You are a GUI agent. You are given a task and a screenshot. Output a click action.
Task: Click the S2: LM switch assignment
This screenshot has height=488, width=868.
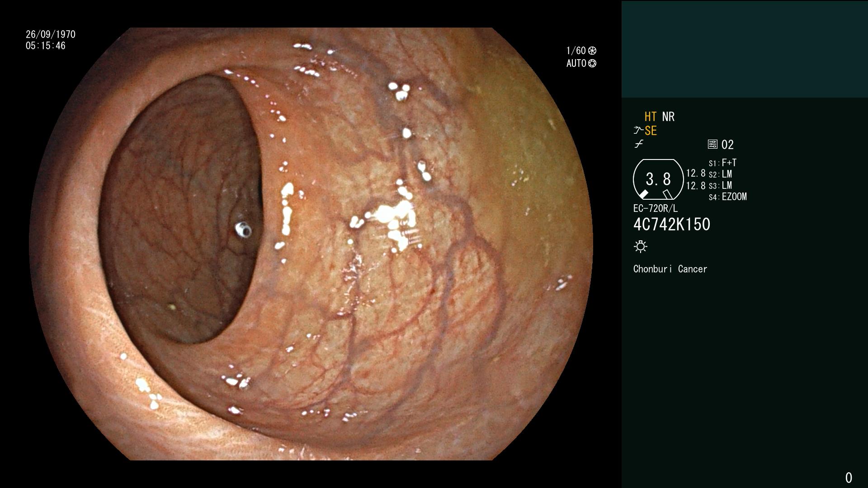click(720, 174)
